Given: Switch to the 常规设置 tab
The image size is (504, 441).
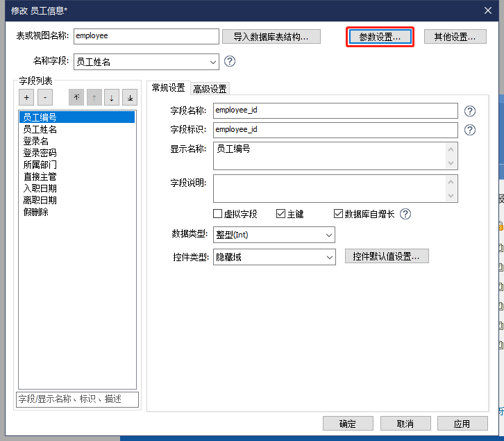Looking at the screenshot, I should (168, 88).
